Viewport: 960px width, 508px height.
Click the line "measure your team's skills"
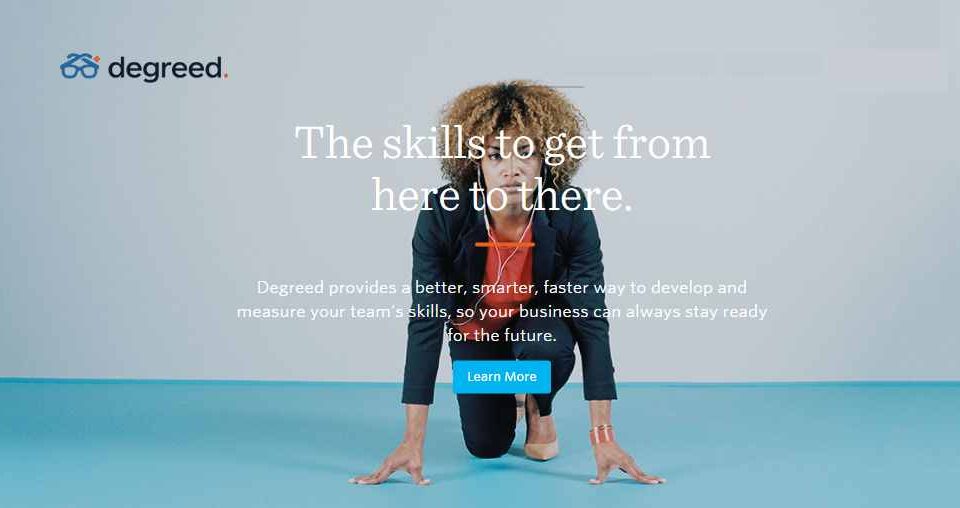[342, 312]
